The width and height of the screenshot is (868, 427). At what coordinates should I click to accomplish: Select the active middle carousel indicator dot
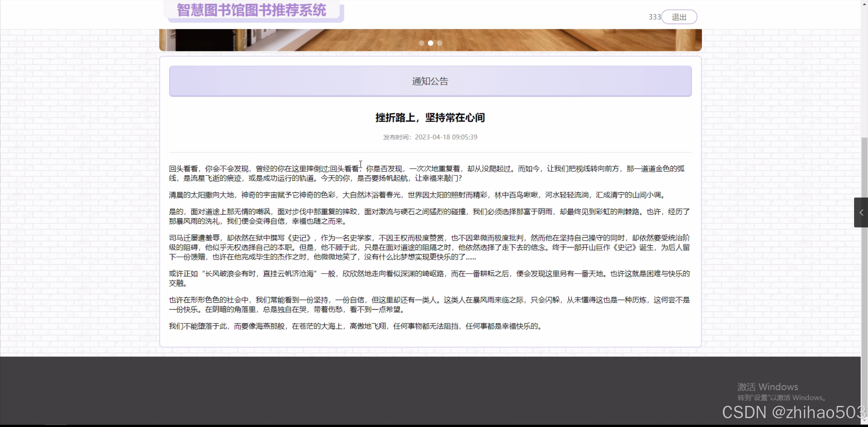pyautogui.click(x=430, y=43)
